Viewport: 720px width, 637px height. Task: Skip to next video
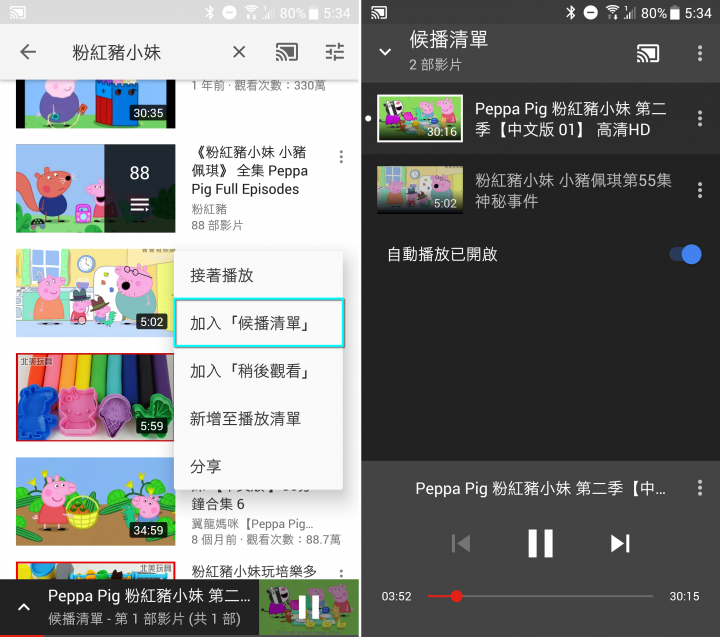coord(620,543)
